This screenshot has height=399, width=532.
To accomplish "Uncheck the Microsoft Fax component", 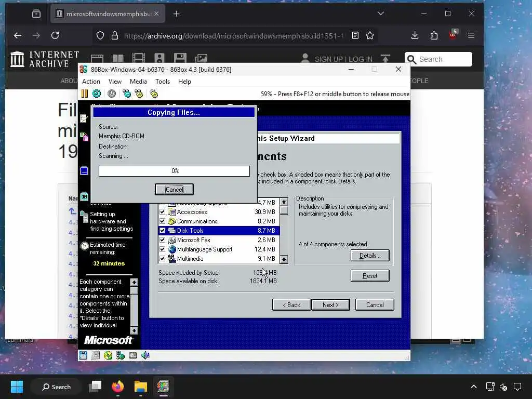I will tap(162, 240).
